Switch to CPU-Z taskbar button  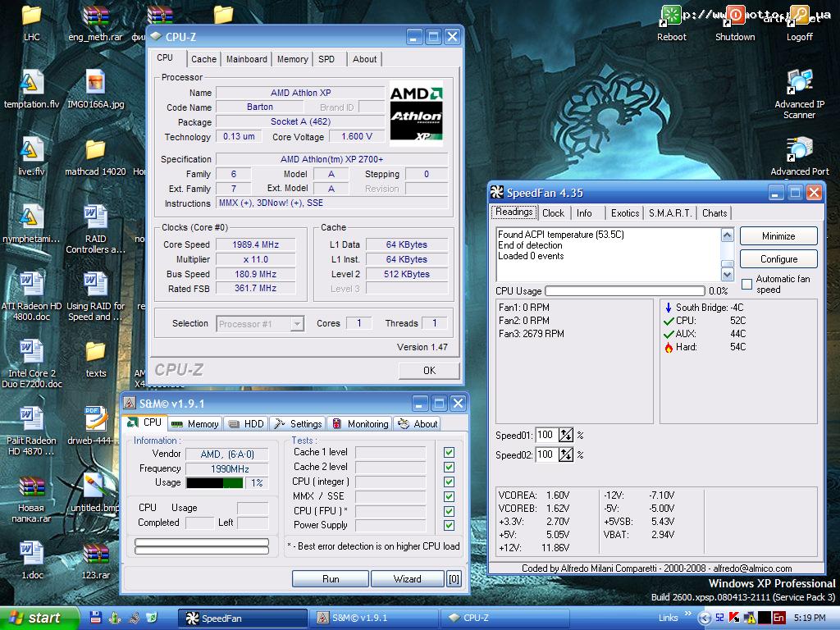point(504,618)
